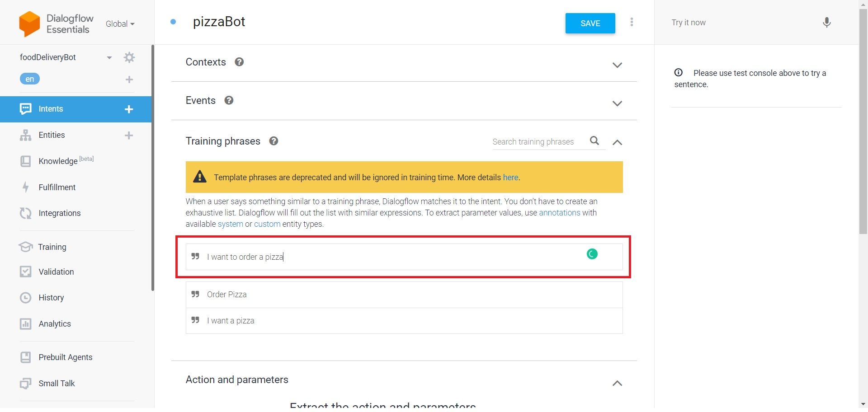Click the Integrations sync icon
Image resolution: width=868 pixels, height=412 pixels.
coord(25,213)
